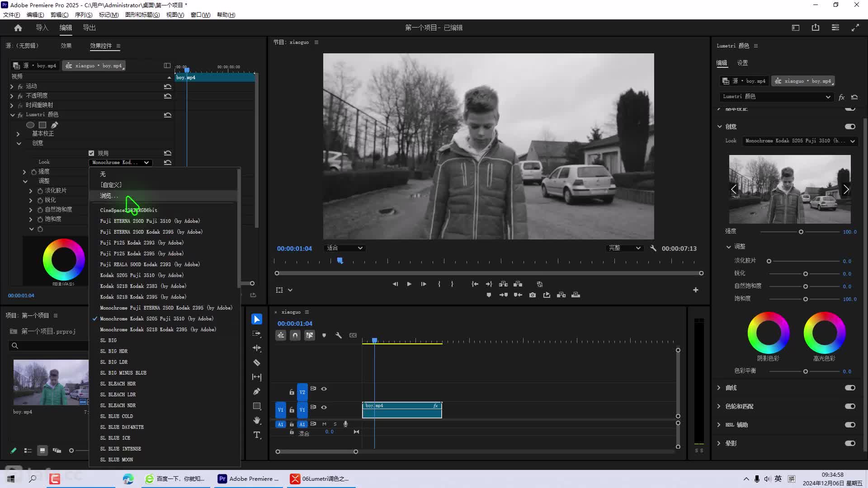
Task: Choose 浏览... in Look list
Action: point(109,196)
